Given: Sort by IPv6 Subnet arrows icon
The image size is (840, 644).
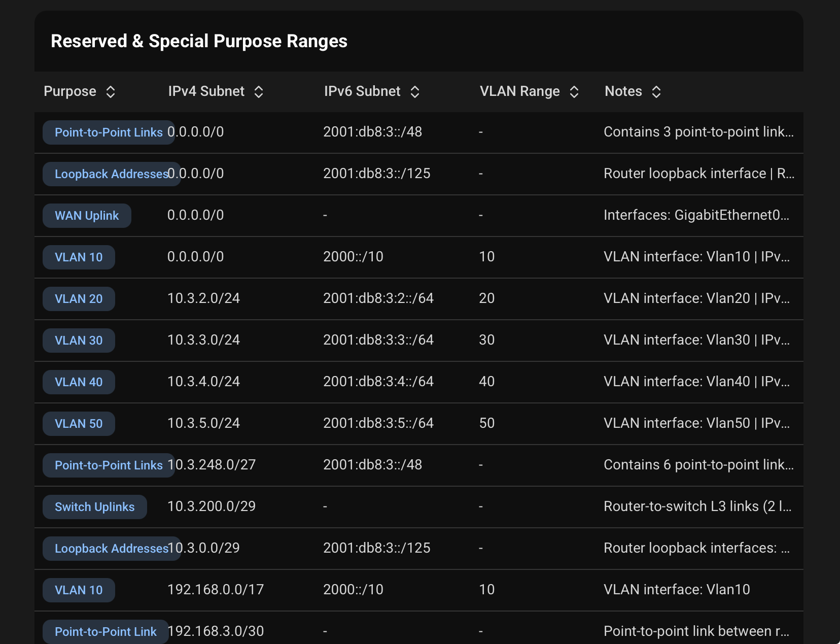Looking at the screenshot, I should (415, 92).
